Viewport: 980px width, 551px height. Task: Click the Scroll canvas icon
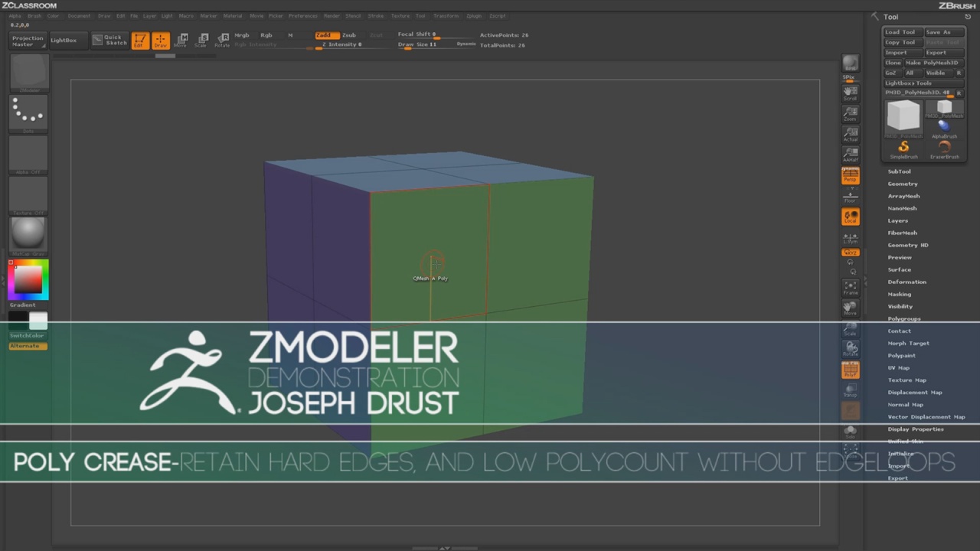850,93
